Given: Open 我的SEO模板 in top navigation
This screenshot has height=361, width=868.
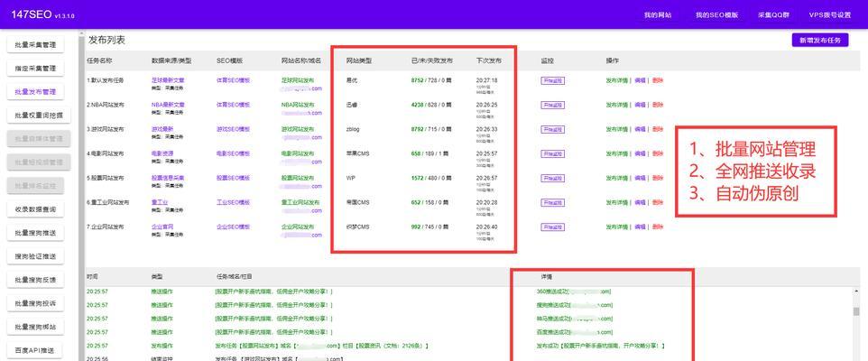Looking at the screenshot, I should tap(716, 15).
